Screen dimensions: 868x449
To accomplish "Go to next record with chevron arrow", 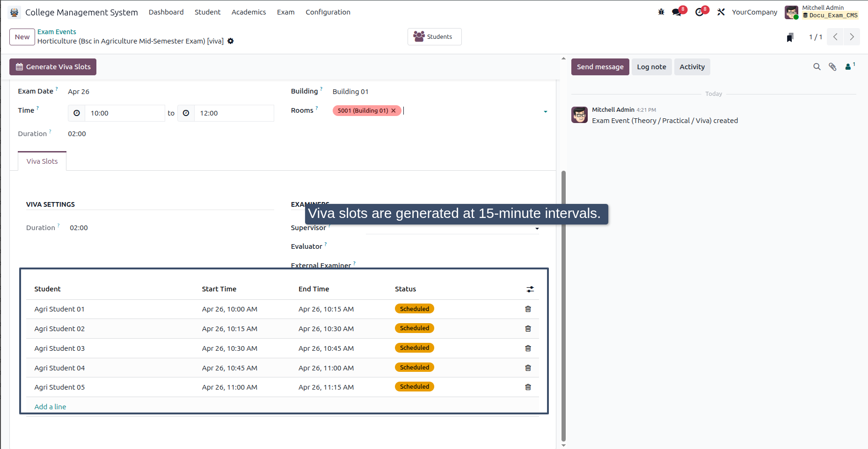I will pos(852,37).
